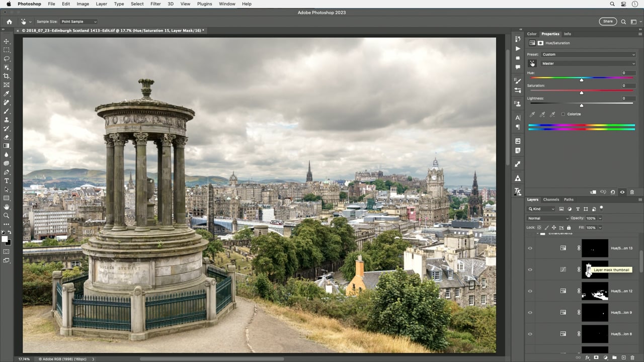Click the Share button
Image resolution: width=644 pixels, height=362 pixels.
point(608,22)
